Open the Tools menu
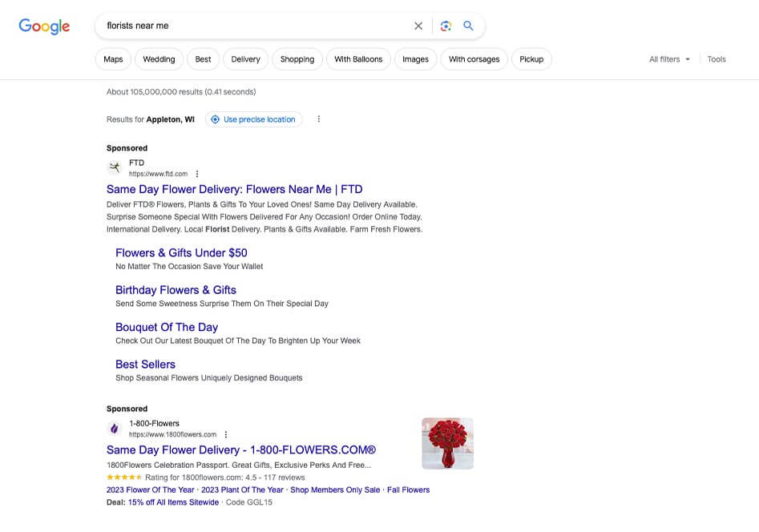The image size is (759, 532). [717, 59]
